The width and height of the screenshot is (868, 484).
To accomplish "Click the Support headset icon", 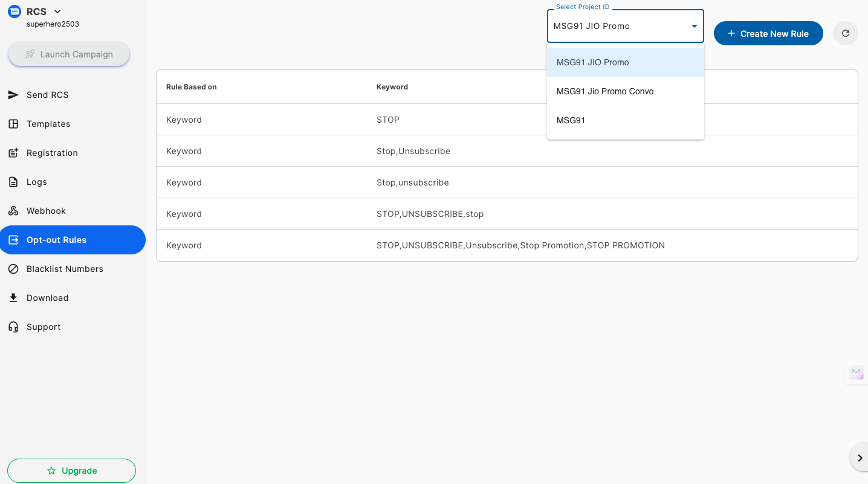I will 13,327.
